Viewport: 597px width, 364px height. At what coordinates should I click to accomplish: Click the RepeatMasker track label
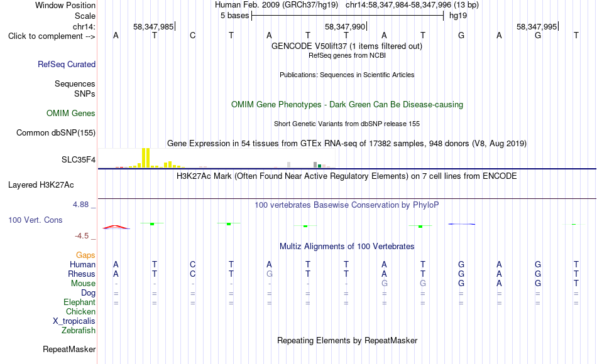coord(69,349)
